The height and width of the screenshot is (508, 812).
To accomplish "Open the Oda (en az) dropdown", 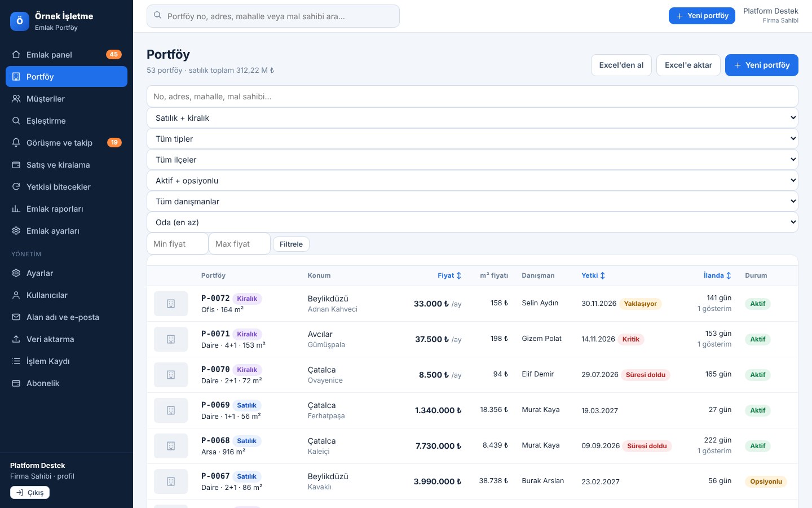I will [x=473, y=222].
